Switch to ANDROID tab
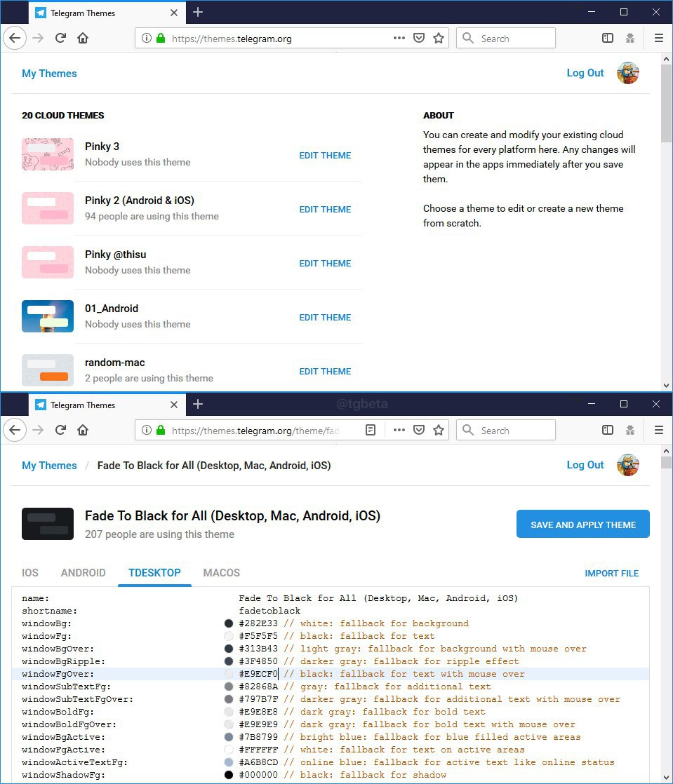 pyautogui.click(x=83, y=573)
